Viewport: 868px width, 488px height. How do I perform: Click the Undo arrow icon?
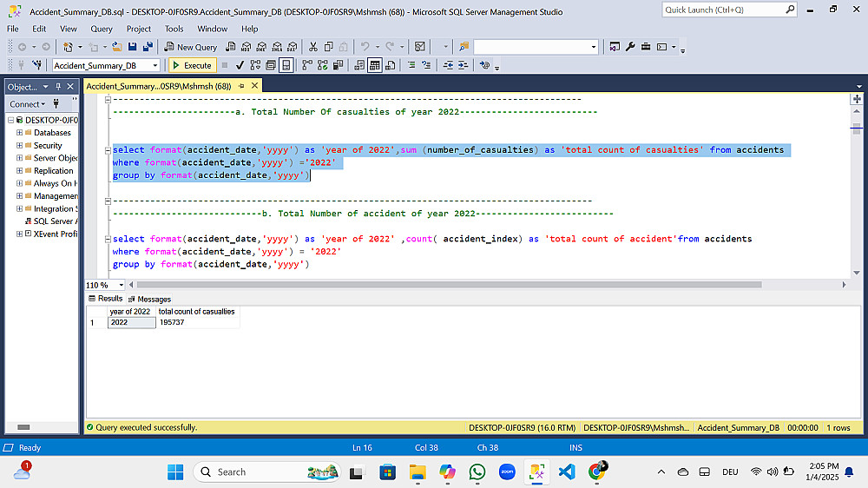[x=365, y=47]
